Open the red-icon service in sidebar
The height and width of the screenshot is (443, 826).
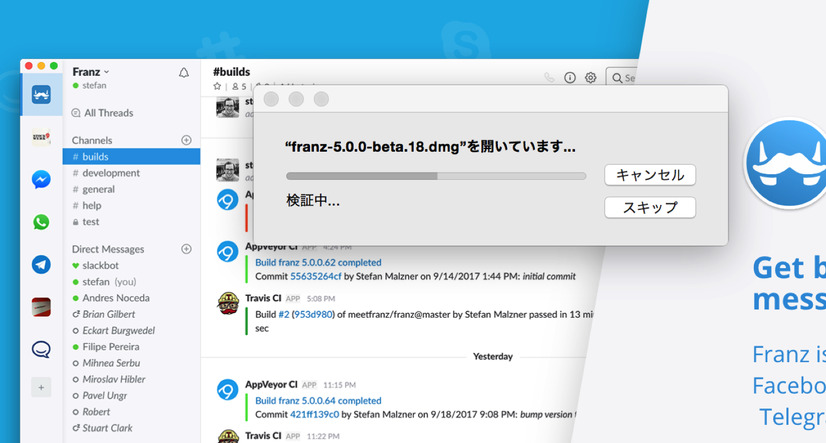pyautogui.click(x=41, y=307)
